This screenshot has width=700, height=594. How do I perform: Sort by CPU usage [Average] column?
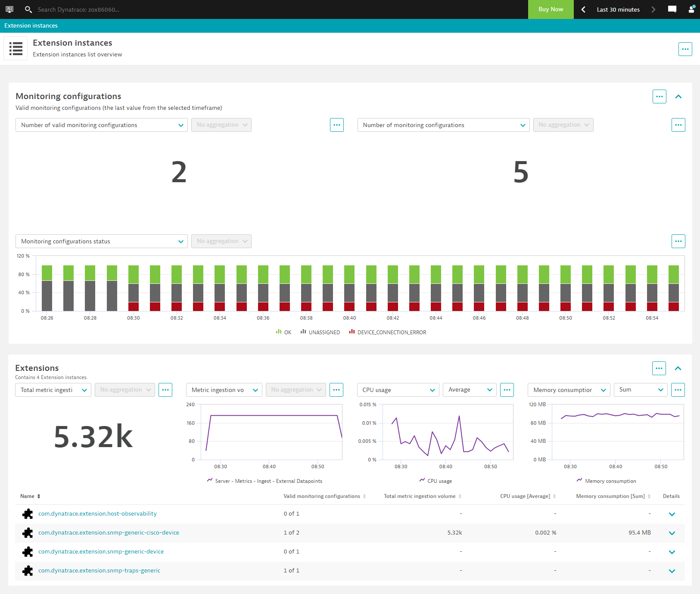coord(528,496)
